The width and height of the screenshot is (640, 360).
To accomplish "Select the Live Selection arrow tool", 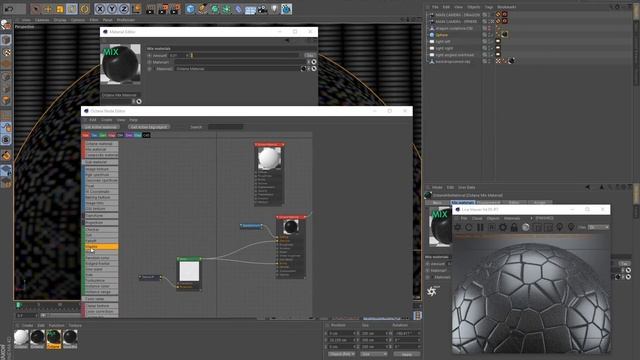I will click(x=36, y=9).
